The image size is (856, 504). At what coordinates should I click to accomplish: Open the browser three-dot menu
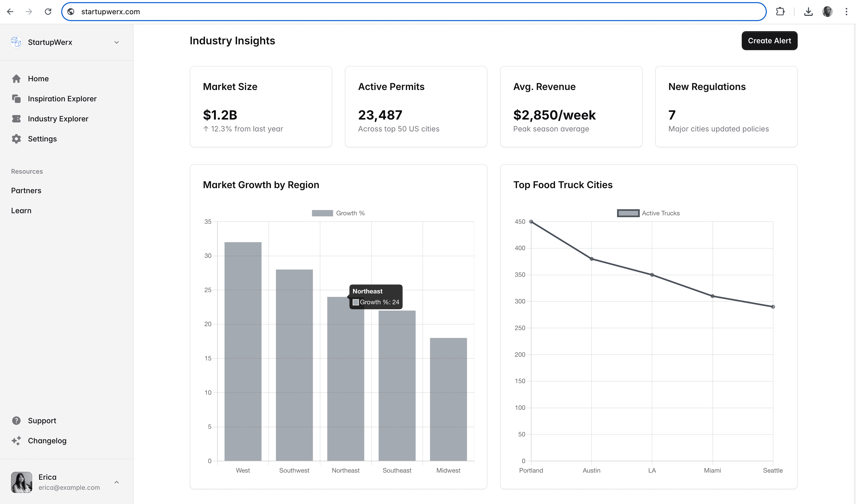[x=846, y=12]
